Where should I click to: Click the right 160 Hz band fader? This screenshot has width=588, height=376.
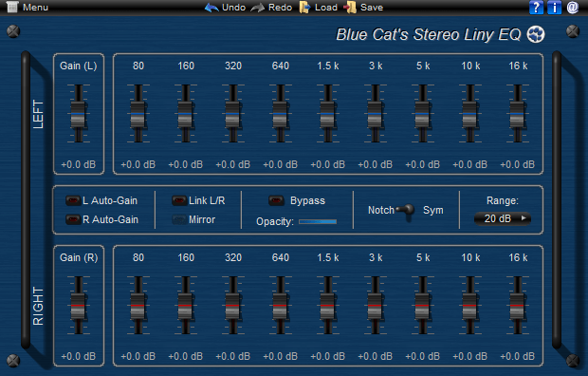[185, 306]
